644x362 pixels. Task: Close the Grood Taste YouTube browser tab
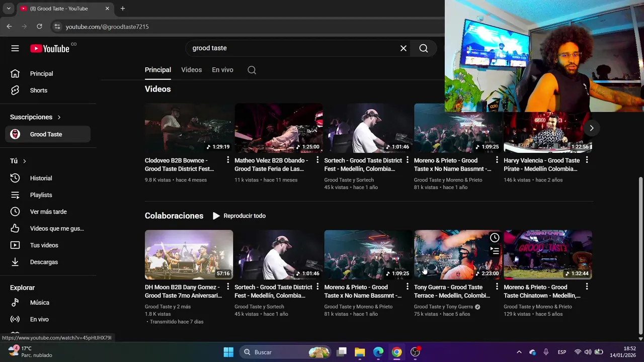pyautogui.click(x=107, y=9)
